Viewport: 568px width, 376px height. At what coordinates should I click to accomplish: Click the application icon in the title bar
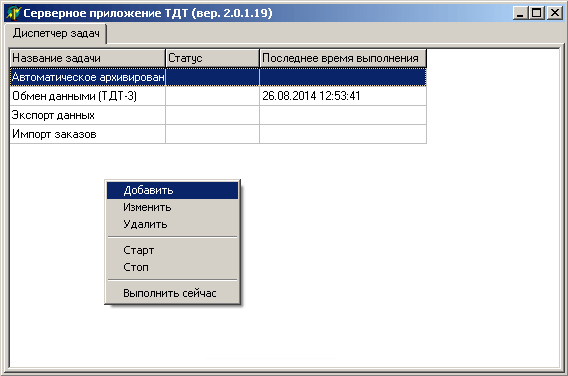click(13, 13)
